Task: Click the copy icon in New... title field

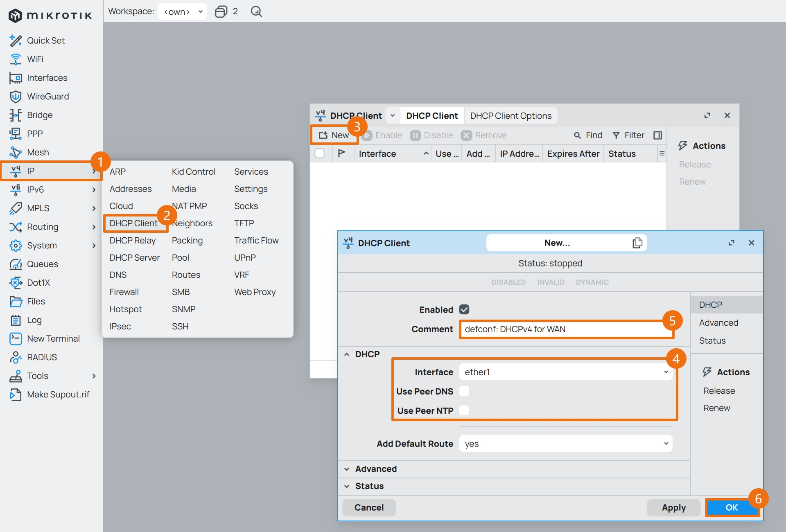Action: (637, 243)
